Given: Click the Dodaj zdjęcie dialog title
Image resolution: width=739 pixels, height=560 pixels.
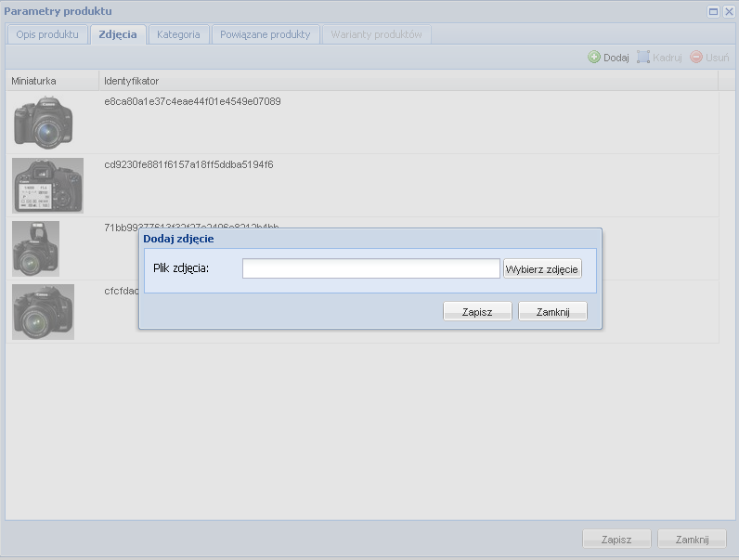Looking at the screenshot, I should pyautogui.click(x=178, y=239).
